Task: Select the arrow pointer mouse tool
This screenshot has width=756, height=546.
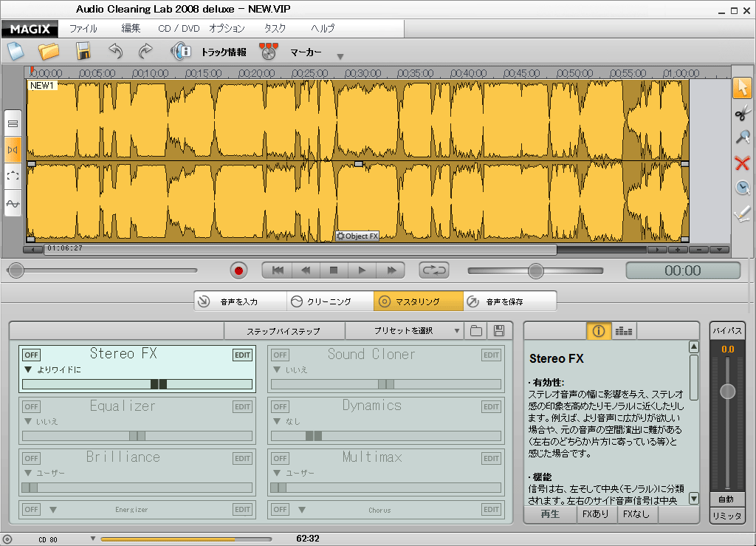Action: 742,88
